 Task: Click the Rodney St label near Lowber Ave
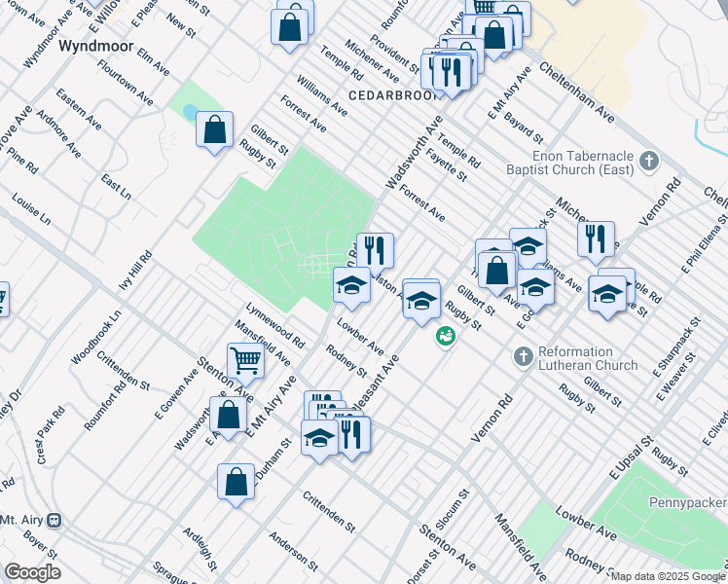(x=346, y=361)
